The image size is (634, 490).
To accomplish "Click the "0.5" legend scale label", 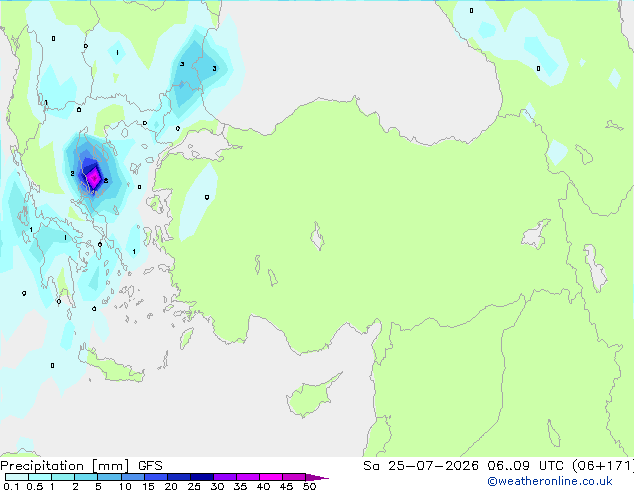I will (35, 486).
